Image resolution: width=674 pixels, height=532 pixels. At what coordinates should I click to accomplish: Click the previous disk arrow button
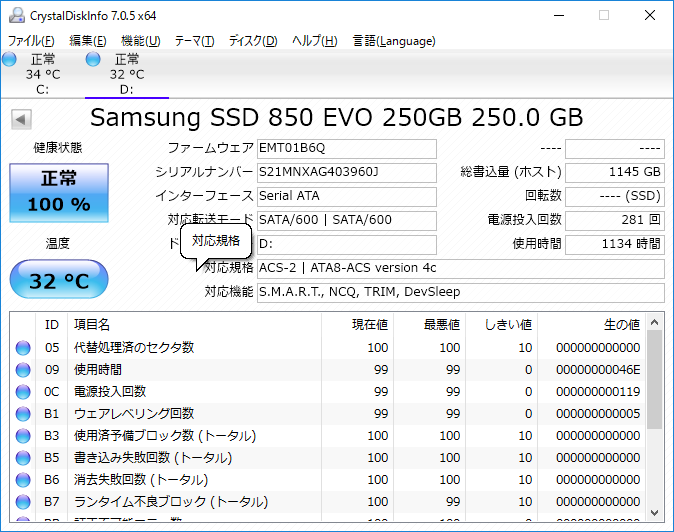(21, 119)
